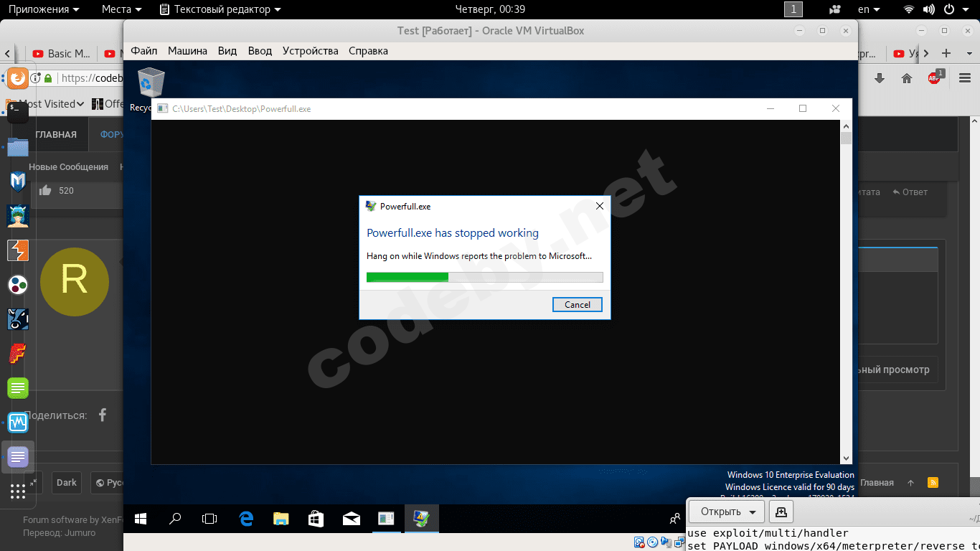
Task: Open the Файл menu in VirtualBox
Action: [144, 51]
